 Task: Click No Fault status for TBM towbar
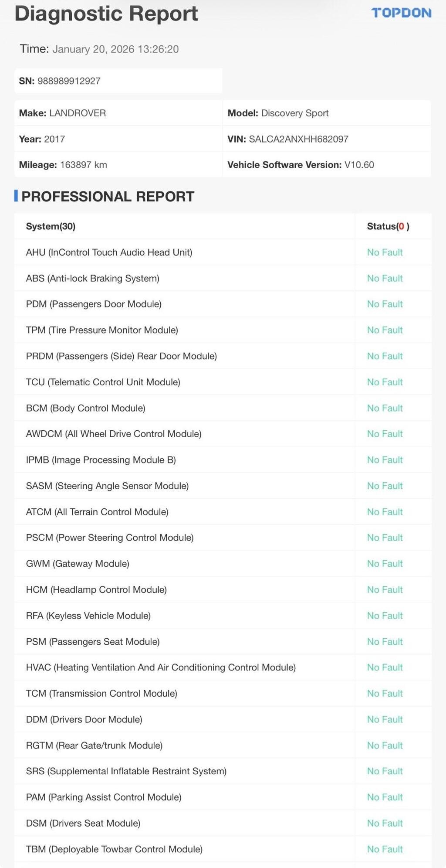pyautogui.click(x=385, y=849)
